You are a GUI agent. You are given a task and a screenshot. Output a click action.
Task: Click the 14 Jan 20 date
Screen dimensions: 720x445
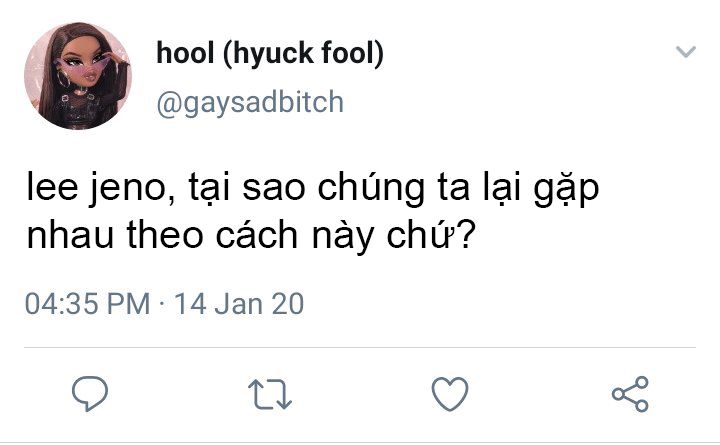(239, 304)
